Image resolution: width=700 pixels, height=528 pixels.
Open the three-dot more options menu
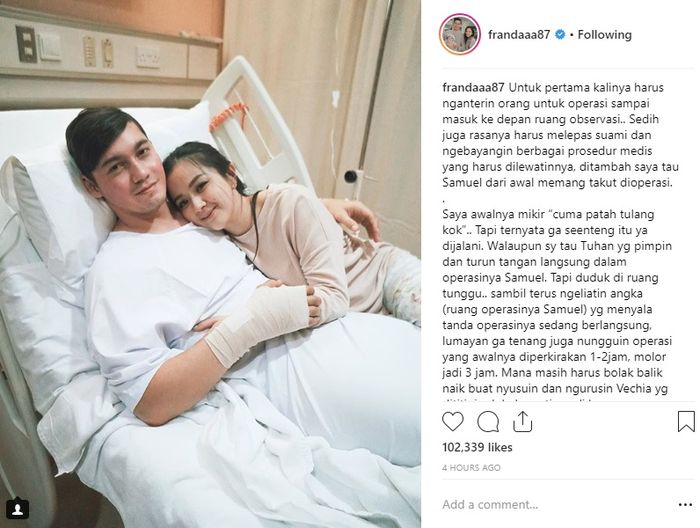tap(685, 505)
